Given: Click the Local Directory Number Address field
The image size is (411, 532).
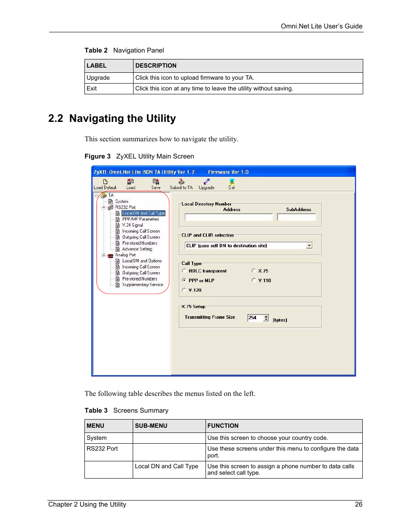Looking at the screenshot, I should pyautogui.click(x=229, y=218).
